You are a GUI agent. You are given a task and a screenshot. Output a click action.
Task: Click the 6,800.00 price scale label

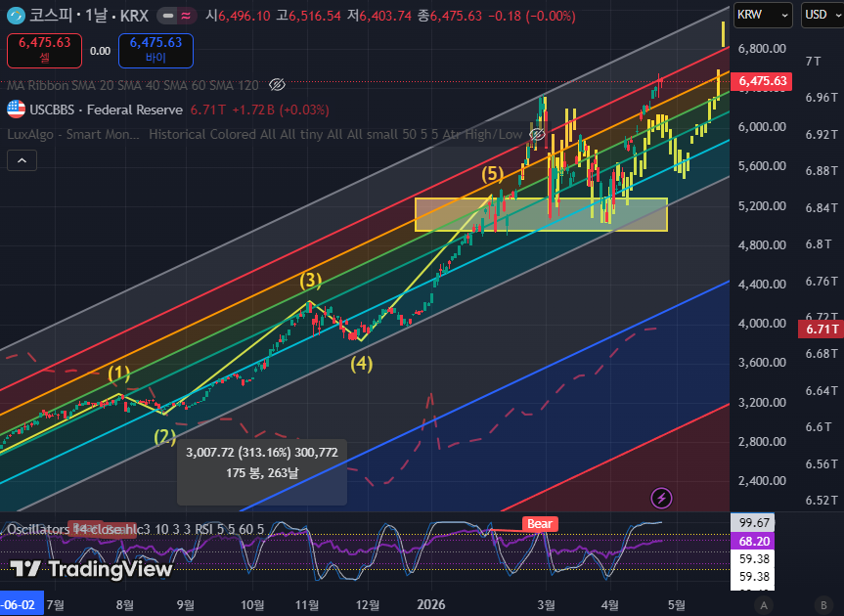pos(762,49)
